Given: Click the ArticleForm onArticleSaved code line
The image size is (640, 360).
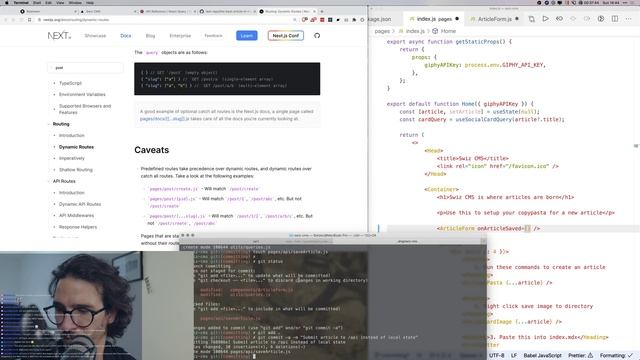Looking at the screenshot, I should [x=488, y=229].
